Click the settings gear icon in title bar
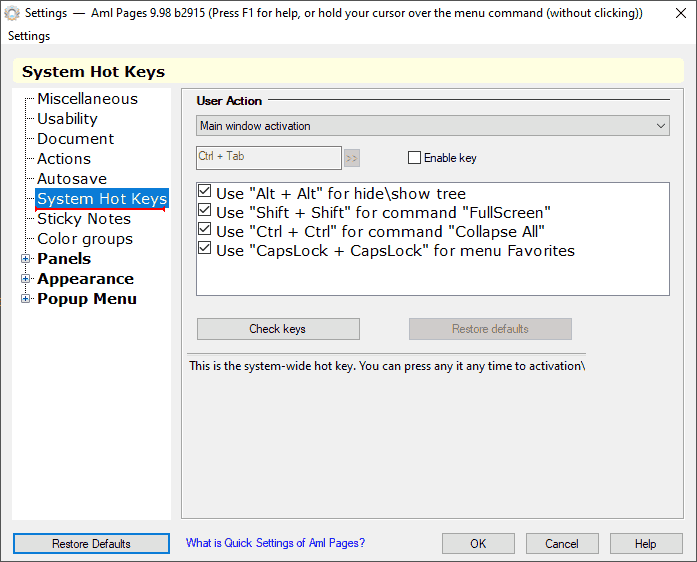This screenshot has width=697, height=562. 12,13
